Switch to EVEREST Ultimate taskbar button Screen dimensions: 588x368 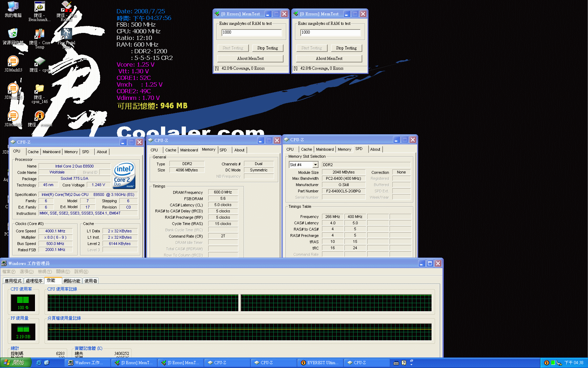coord(320,363)
